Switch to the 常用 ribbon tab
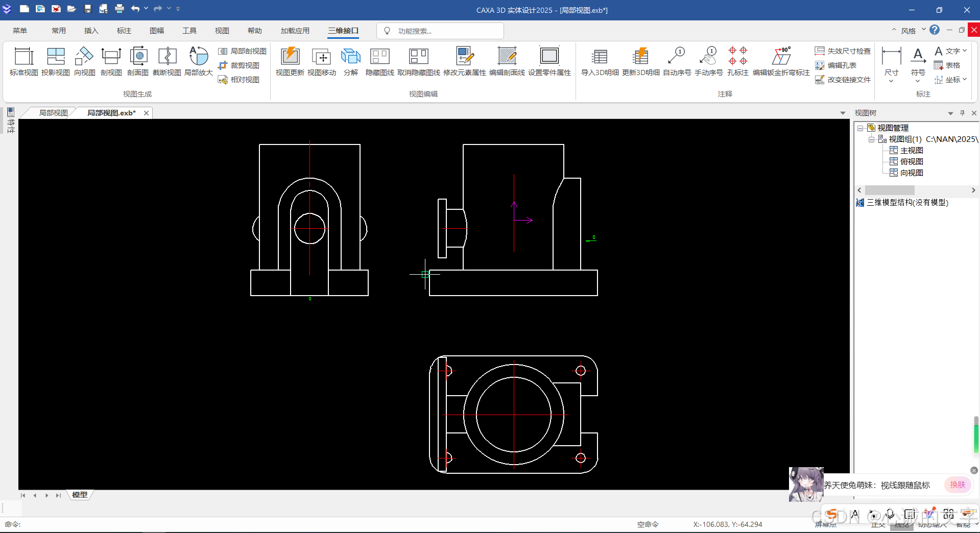Image resolution: width=980 pixels, height=533 pixels. pyautogui.click(x=59, y=31)
